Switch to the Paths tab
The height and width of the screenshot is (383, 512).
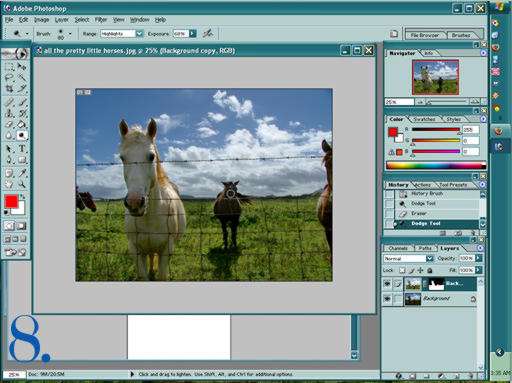[425, 248]
